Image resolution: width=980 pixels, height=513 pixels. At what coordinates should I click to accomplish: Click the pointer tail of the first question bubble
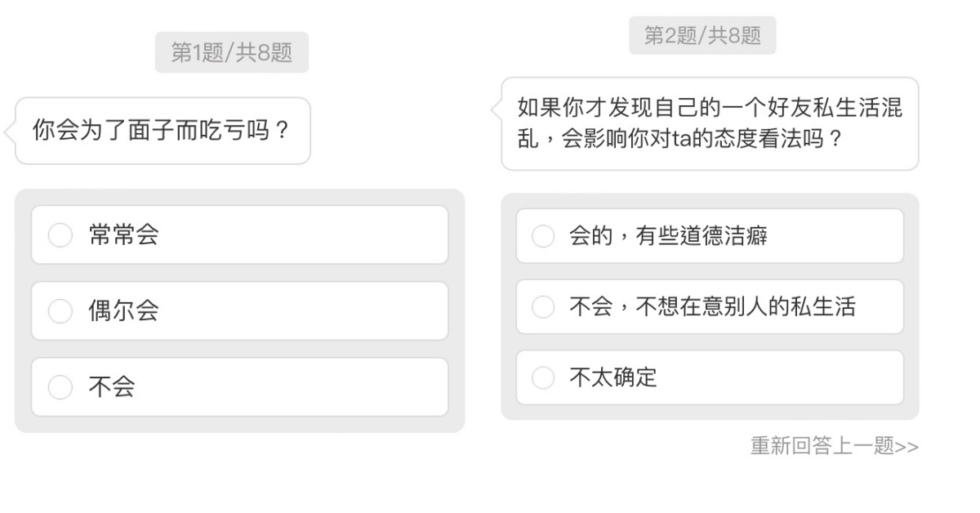10,131
